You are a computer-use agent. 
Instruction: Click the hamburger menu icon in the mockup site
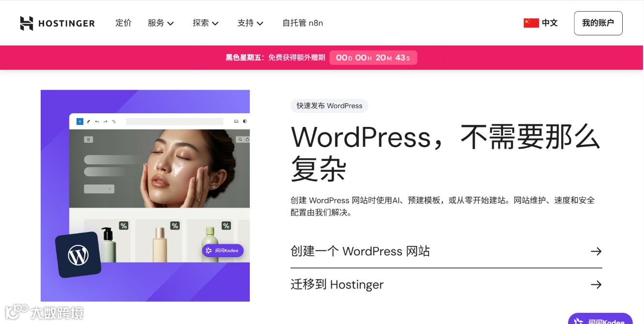point(88,139)
